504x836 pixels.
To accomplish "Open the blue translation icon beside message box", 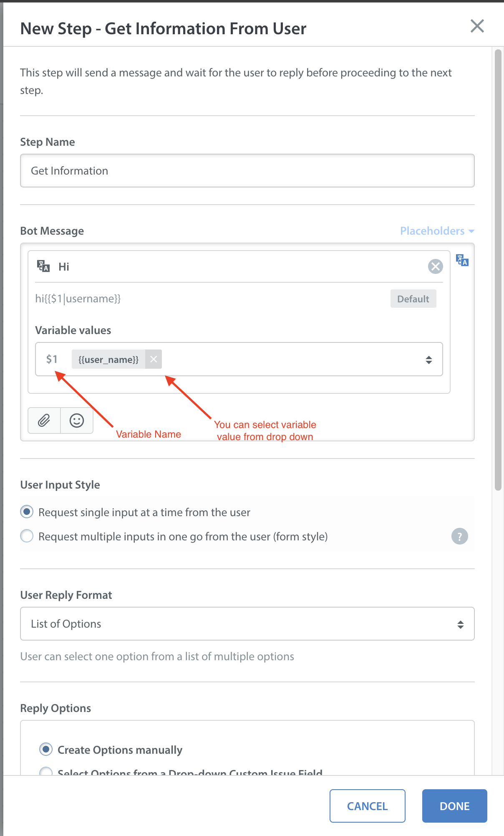I will pyautogui.click(x=462, y=260).
